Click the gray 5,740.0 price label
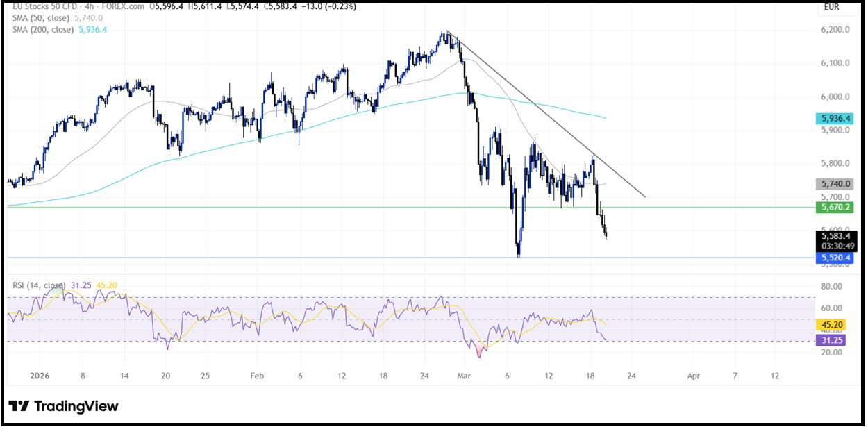Viewport: 868px width, 427px height. point(835,184)
